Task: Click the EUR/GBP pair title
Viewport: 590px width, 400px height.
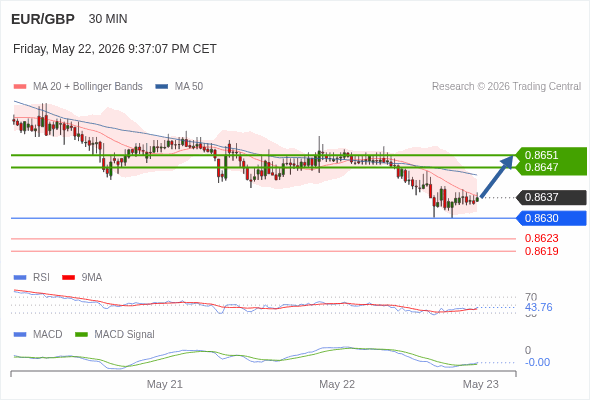Action: [x=43, y=19]
